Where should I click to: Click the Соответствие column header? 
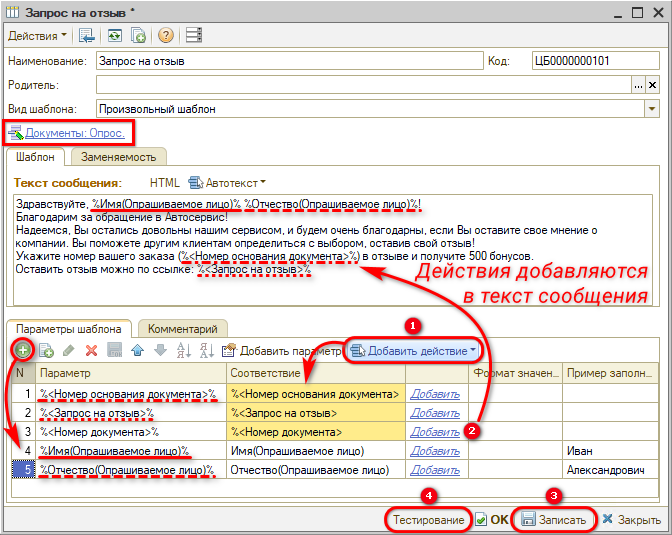pos(316,373)
